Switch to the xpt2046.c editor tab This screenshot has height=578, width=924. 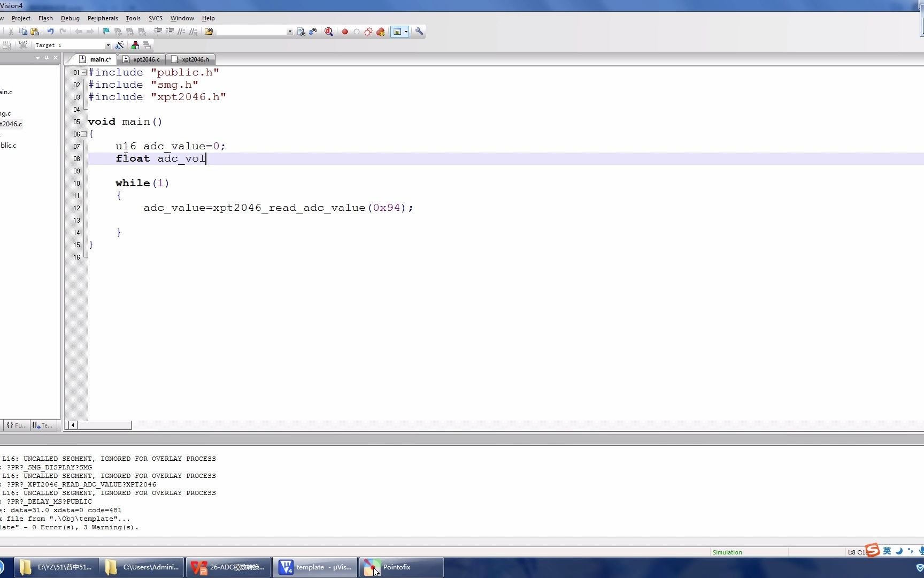point(142,59)
